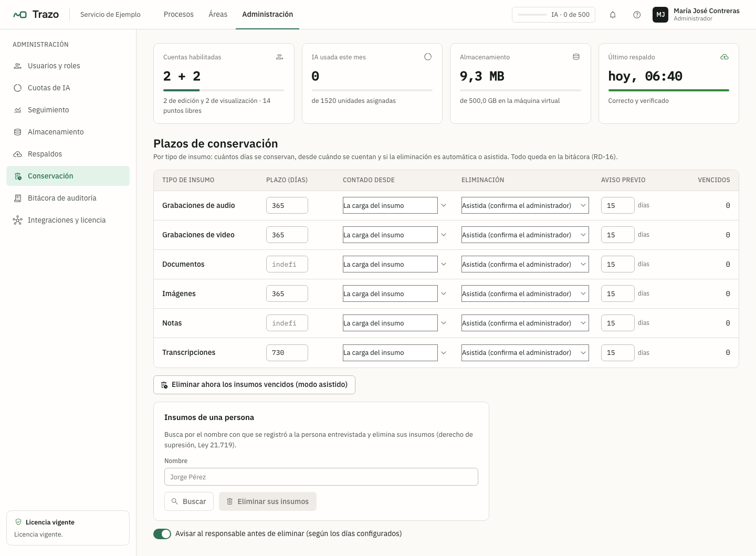This screenshot has width=756, height=556.
Task: Click the Buscar button
Action: (x=189, y=501)
